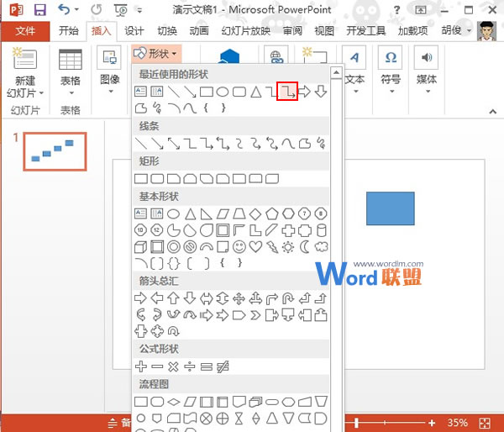Choose the isosceles triangle in recently used shapes
This screenshot has height=432, width=504.
(256, 92)
